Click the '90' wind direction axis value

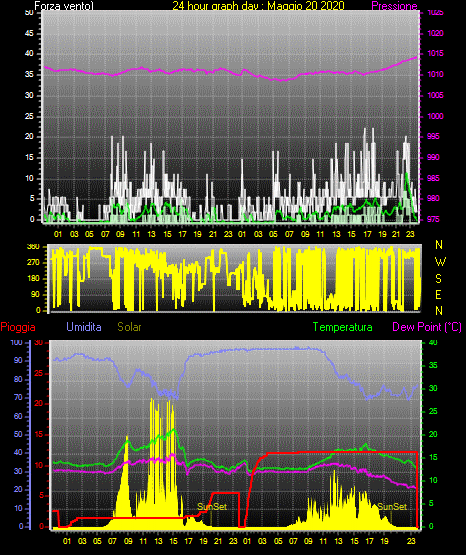point(35,294)
